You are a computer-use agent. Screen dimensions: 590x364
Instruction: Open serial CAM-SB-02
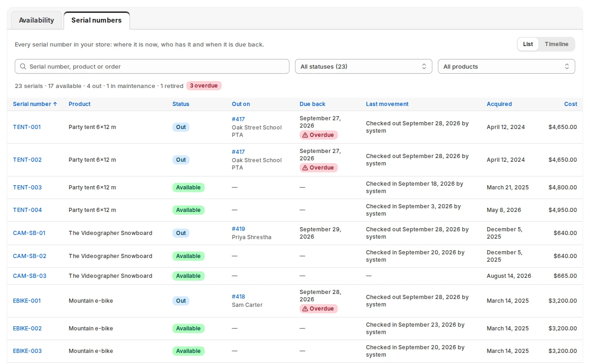tap(29, 256)
